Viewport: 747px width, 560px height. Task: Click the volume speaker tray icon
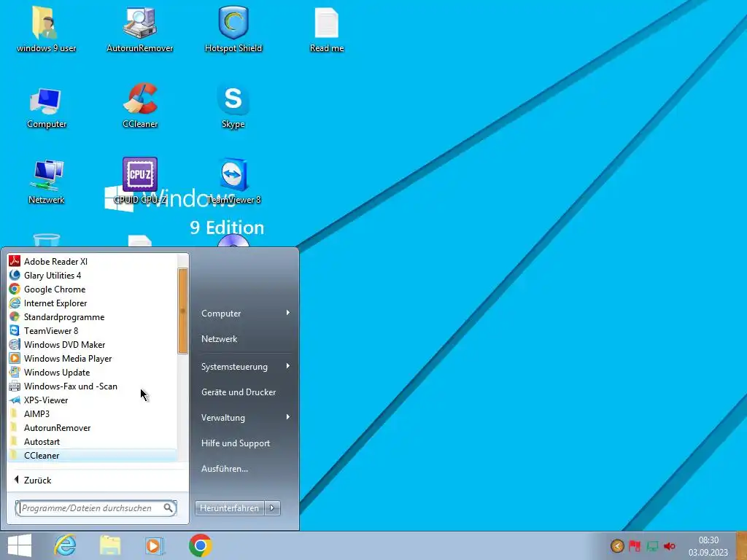coord(670,545)
